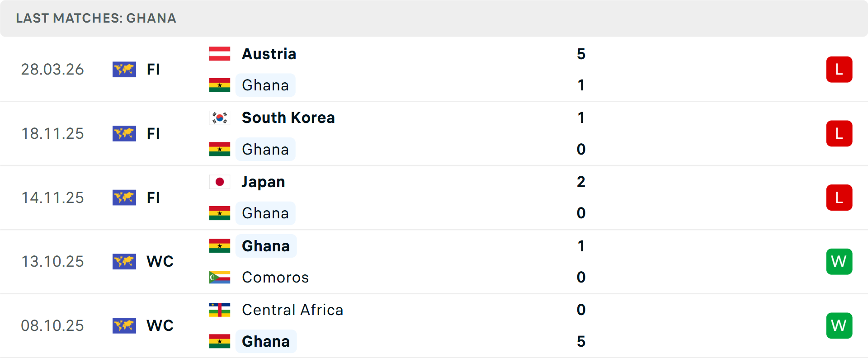Click the date 13.10.25
The width and height of the screenshot is (868, 358).
click(52, 261)
